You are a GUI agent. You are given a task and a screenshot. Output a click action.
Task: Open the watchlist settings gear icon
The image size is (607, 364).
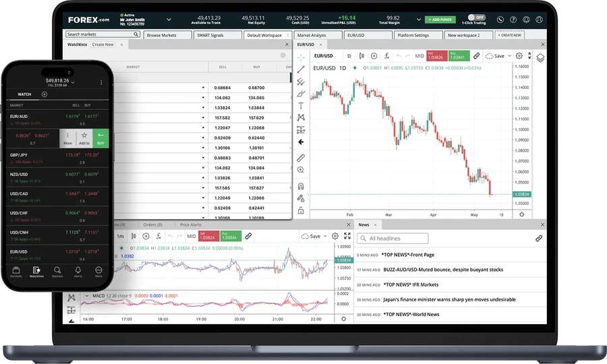[x=283, y=55]
